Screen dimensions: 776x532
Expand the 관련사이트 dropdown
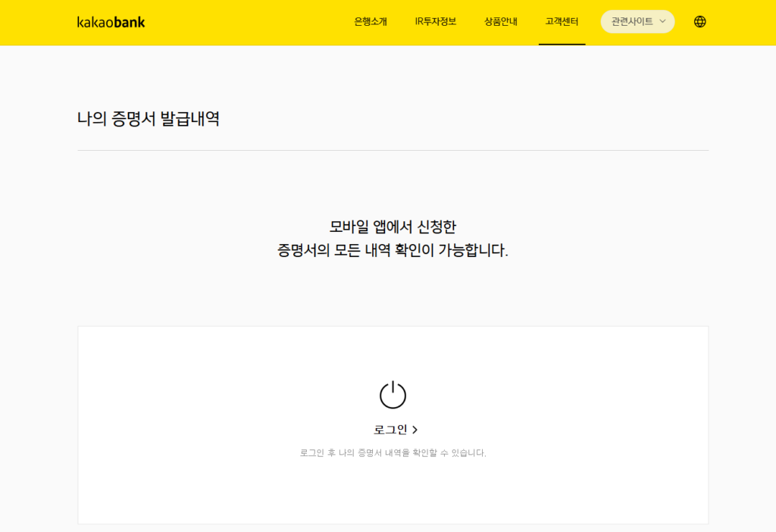coord(637,22)
